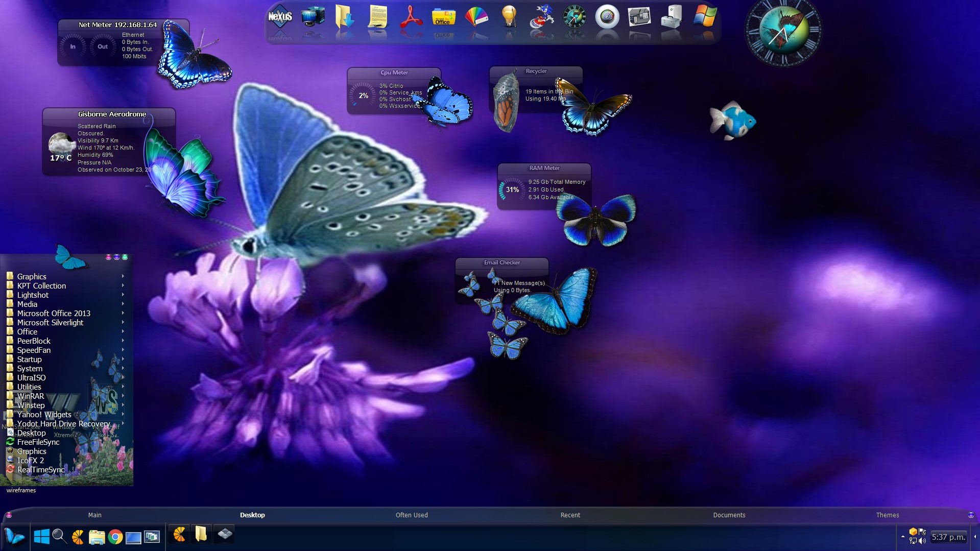The height and width of the screenshot is (551, 980).
Task: Expand the Graphics folder submenu arrow
Action: pos(123,276)
